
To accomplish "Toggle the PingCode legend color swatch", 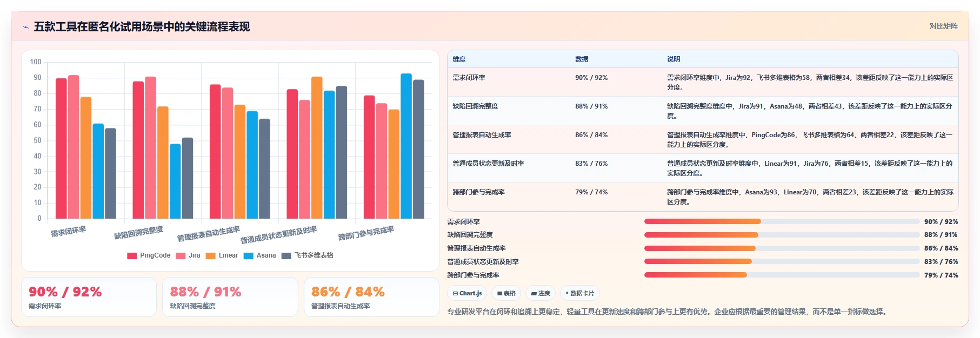I will pyautogui.click(x=132, y=256).
